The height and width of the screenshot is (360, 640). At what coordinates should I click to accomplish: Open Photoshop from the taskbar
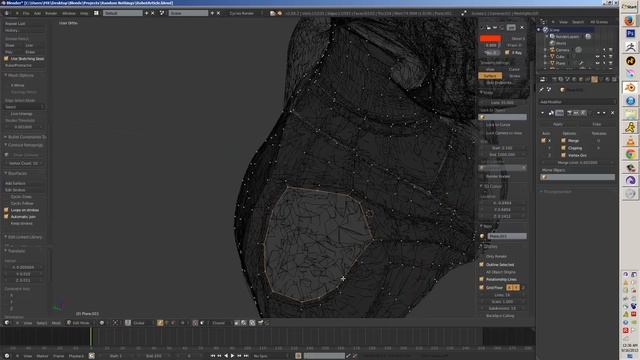click(630, 33)
